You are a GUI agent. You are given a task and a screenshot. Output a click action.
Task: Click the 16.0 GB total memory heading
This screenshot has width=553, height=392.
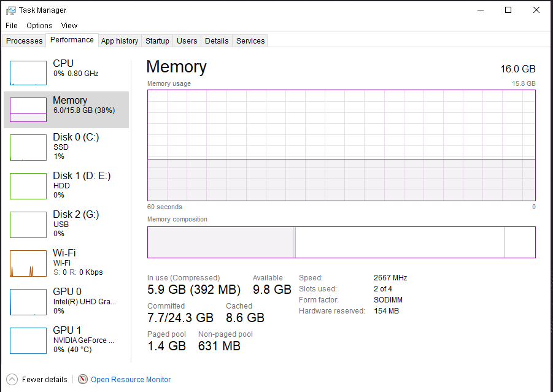[x=518, y=69]
